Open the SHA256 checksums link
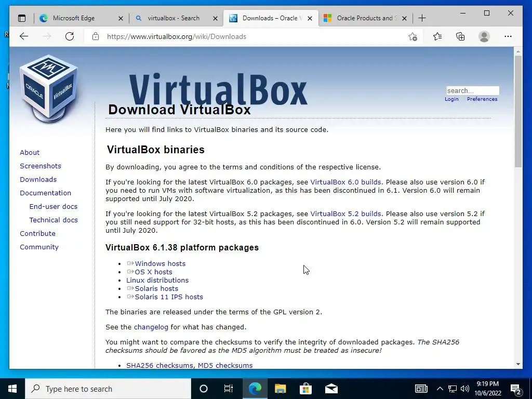This screenshot has width=532, height=399. [x=160, y=365]
